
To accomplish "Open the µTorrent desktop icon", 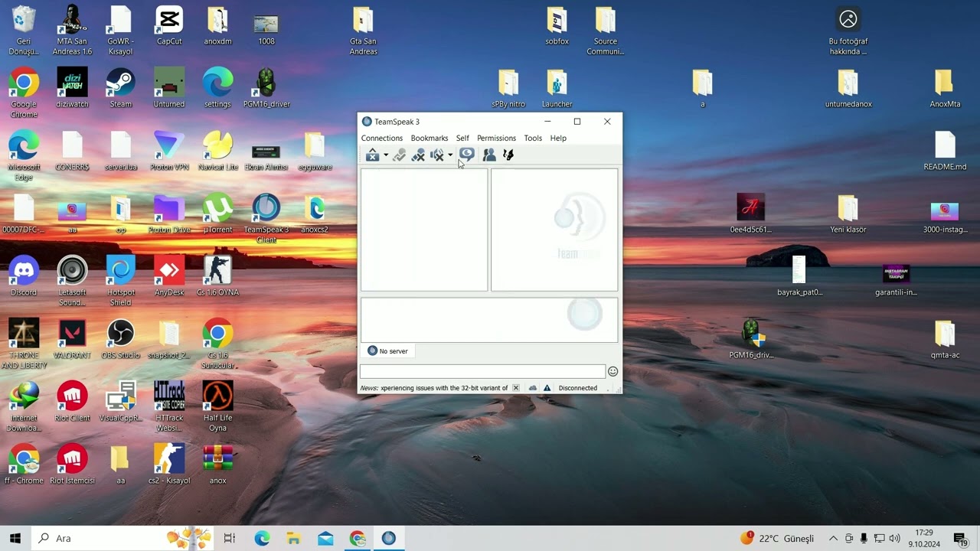I will pyautogui.click(x=217, y=214).
